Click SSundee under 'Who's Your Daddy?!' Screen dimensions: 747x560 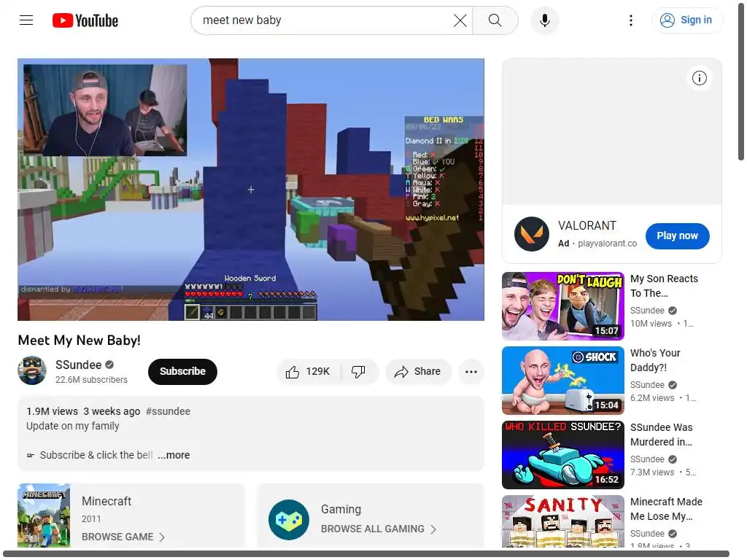pyautogui.click(x=647, y=385)
